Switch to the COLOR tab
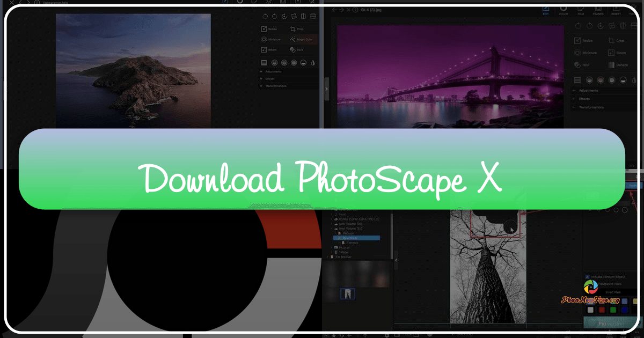This screenshot has width=644, height=338. 563,11
